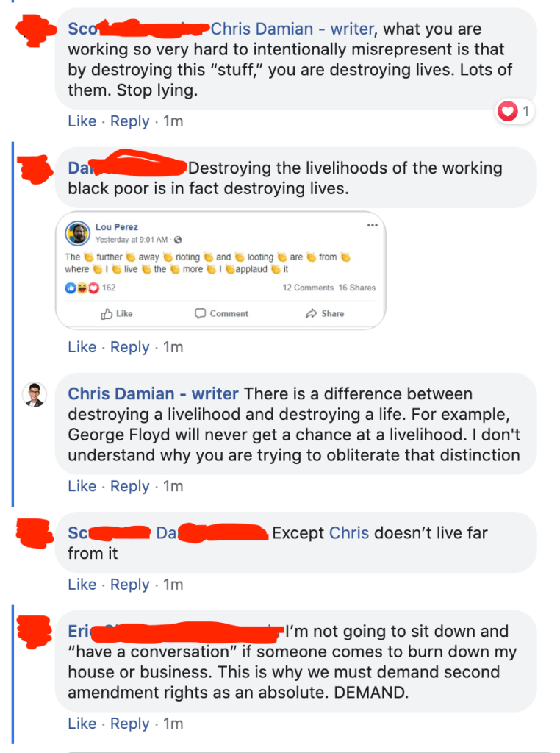Open Chris Damian writer avatar photo

(x=35, y=395)
